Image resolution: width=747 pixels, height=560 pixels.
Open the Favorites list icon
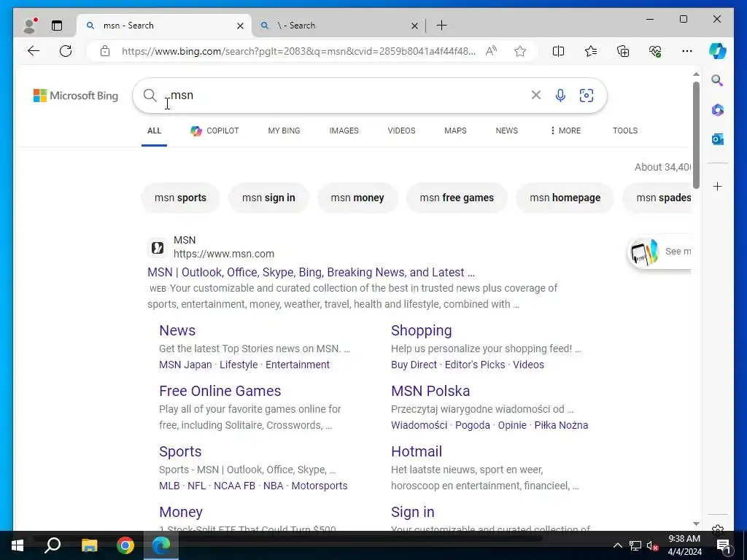pos(591,51)
